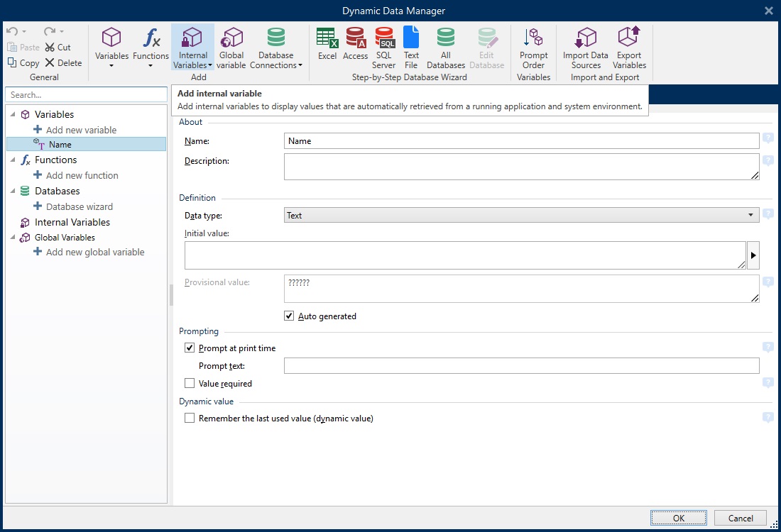Click Add new function link
781x532 pixels.
tap(82, 175)
